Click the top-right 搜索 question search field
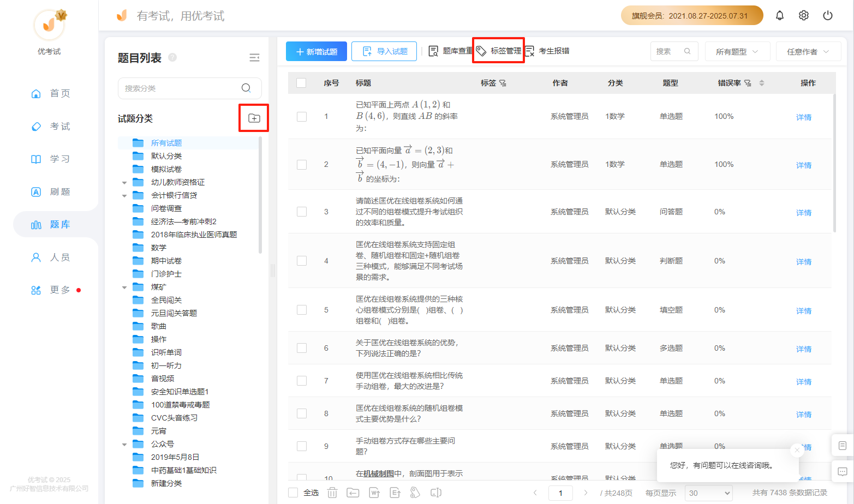 tap(674, 51)
